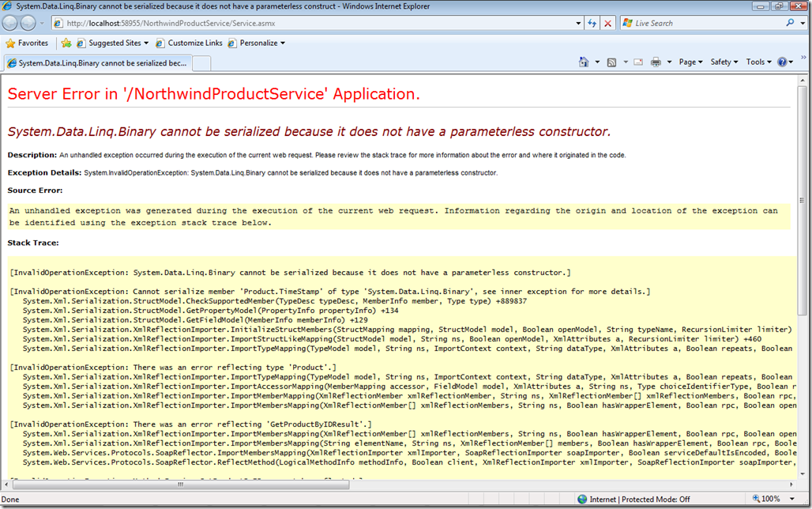The width and height of the screenshot is (812, 509).
Task: Click the RSS Feeds icon
Action: coord(611,62)
